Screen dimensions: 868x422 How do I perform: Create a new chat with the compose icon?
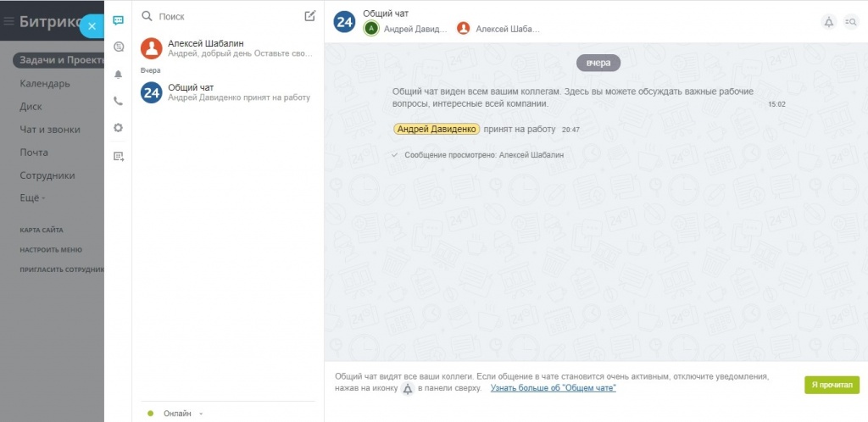click(309, 15)
